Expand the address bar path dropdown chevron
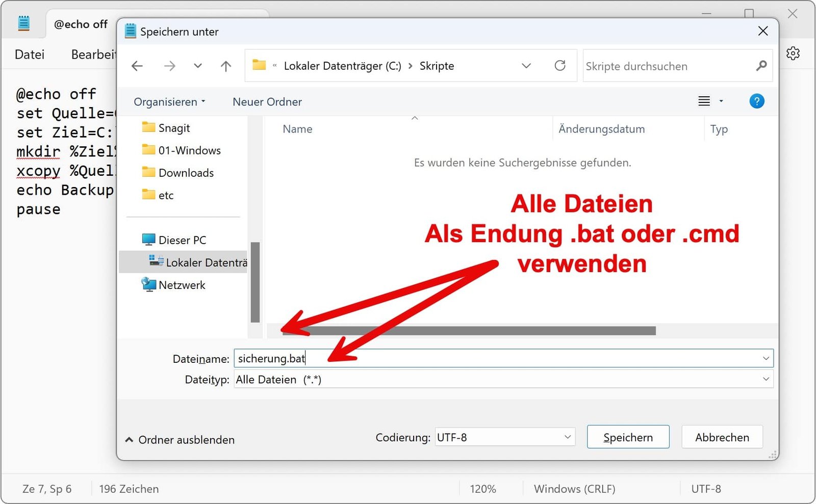Screen dimensions: 816x504 (x=526, y=66)
